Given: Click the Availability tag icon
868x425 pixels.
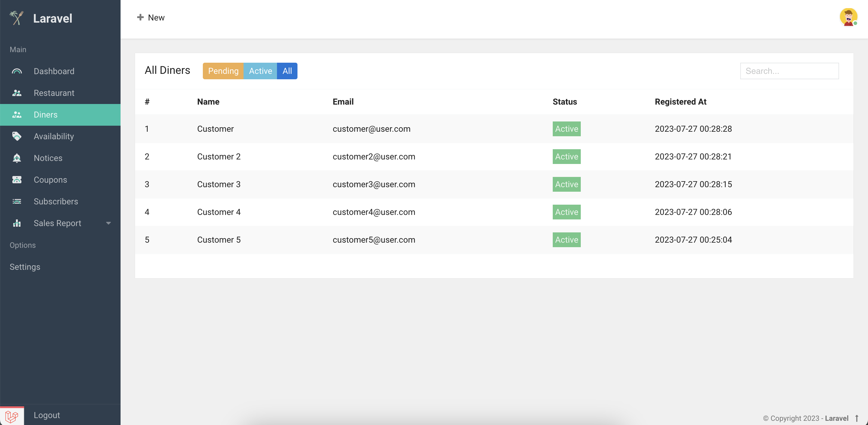Looking at the screenshot, I should pyautogui.click(x=17, y=136).
